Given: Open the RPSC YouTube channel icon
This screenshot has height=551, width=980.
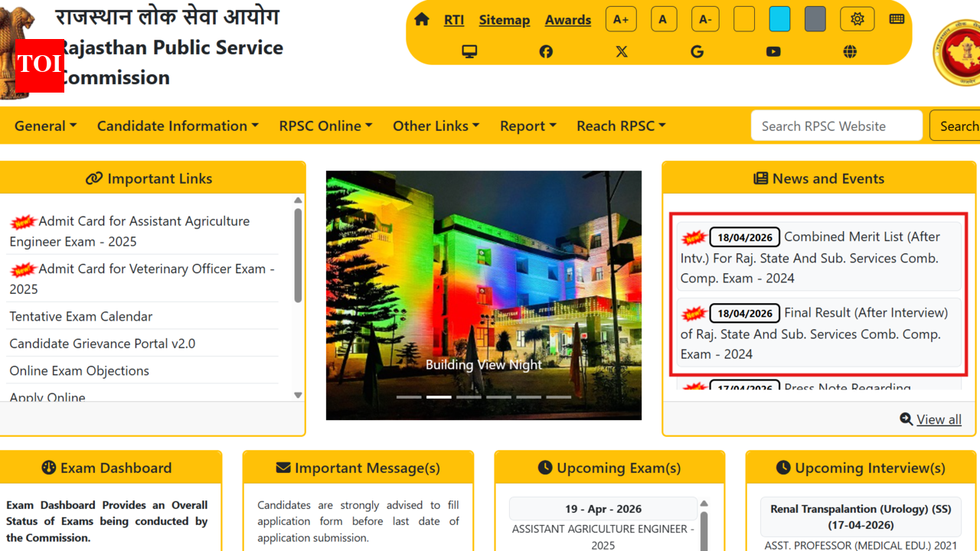Looking at the screenshot, I should click(773, 51).
